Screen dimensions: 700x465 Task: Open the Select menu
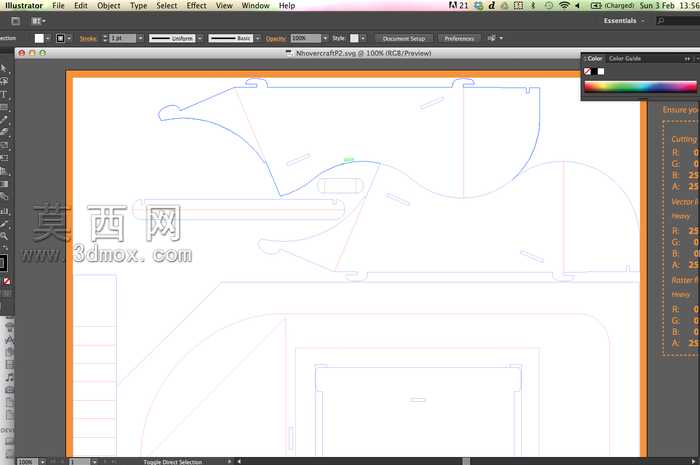(x=167, y=5)
